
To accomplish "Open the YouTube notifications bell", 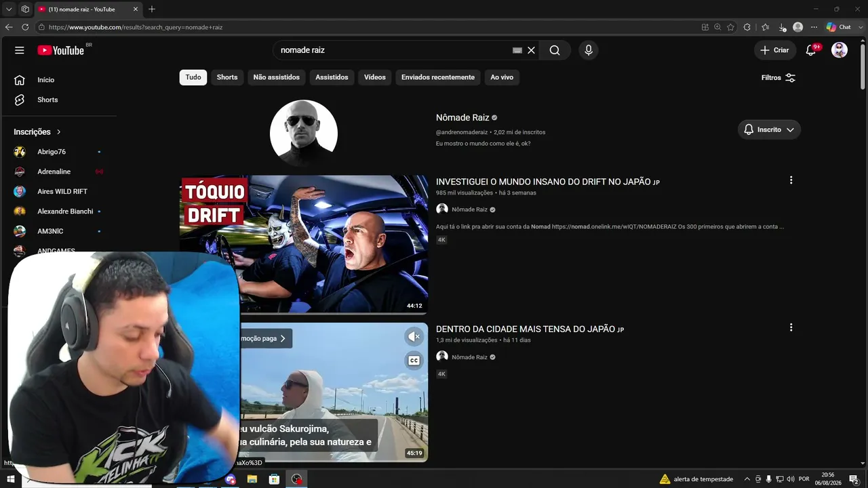I will [811, 50].
